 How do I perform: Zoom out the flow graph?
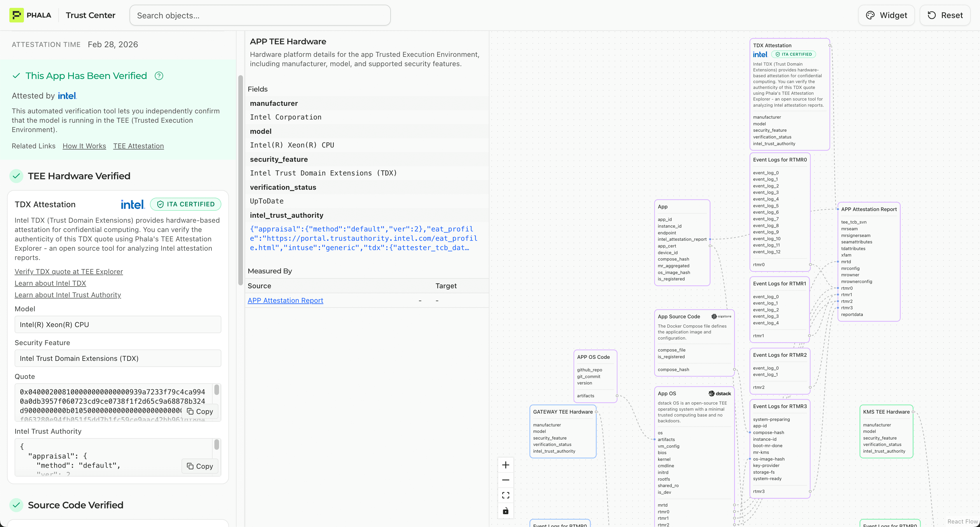point(505,480)
